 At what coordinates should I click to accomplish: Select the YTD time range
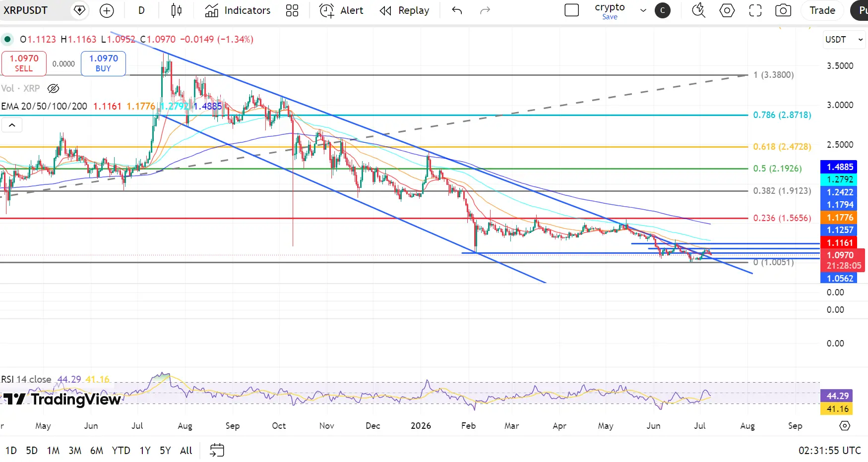[121, 451]
